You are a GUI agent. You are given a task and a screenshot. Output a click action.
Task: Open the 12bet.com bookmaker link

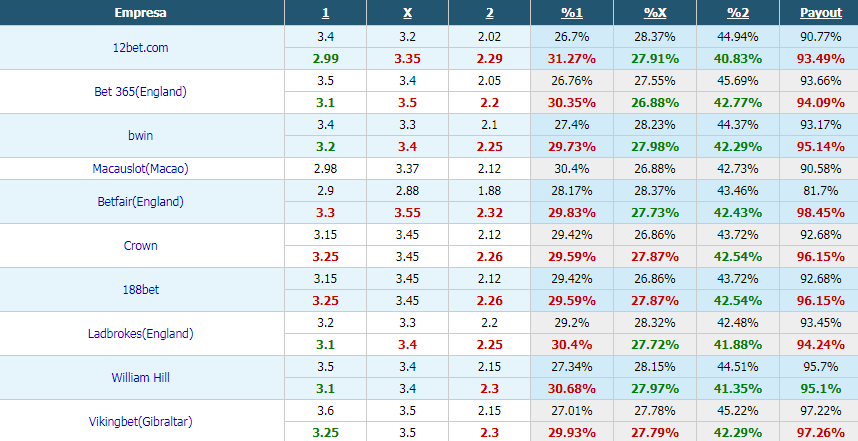(141, 48)
